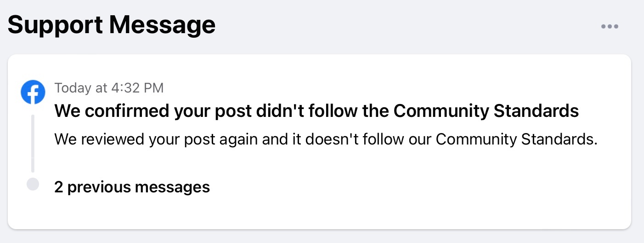The width and height of the screenshot is (644, 243).
Task: Open the bold 'We confirmed your post' headline
Action: pyautogui.click(x=316, y=111)
